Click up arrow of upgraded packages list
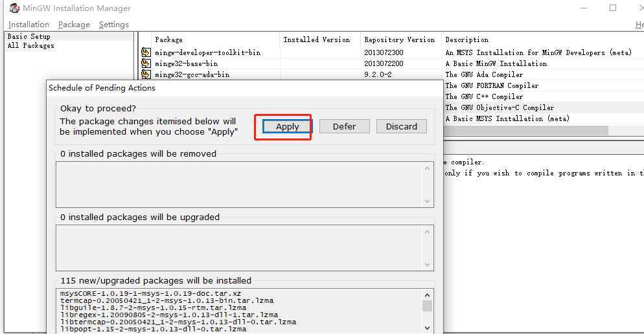 tap(427, 232)
